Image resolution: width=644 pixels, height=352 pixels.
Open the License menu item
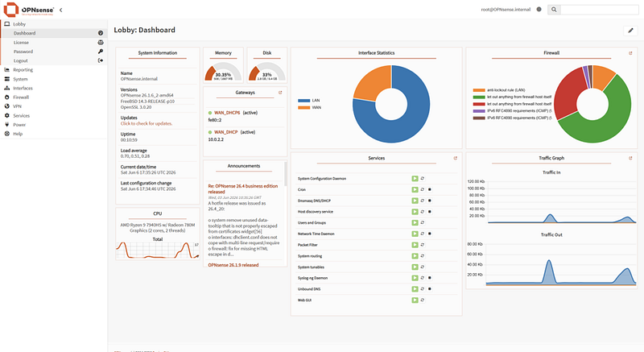pos(54,43)
